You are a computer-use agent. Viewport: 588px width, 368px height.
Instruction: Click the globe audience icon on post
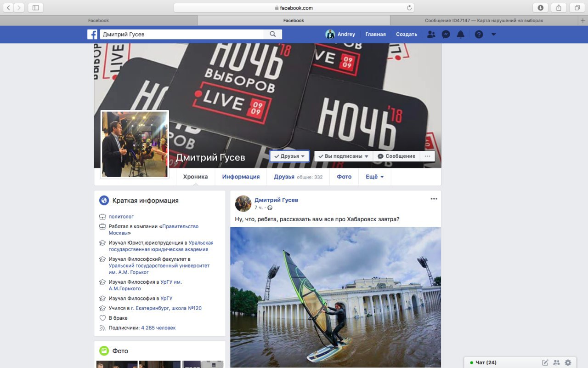coord(270,208)
